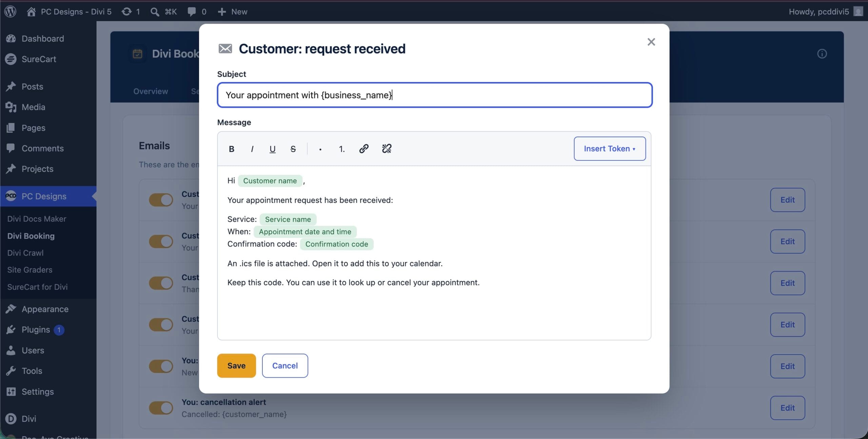Edit the third email in the list

coord(787,283)
